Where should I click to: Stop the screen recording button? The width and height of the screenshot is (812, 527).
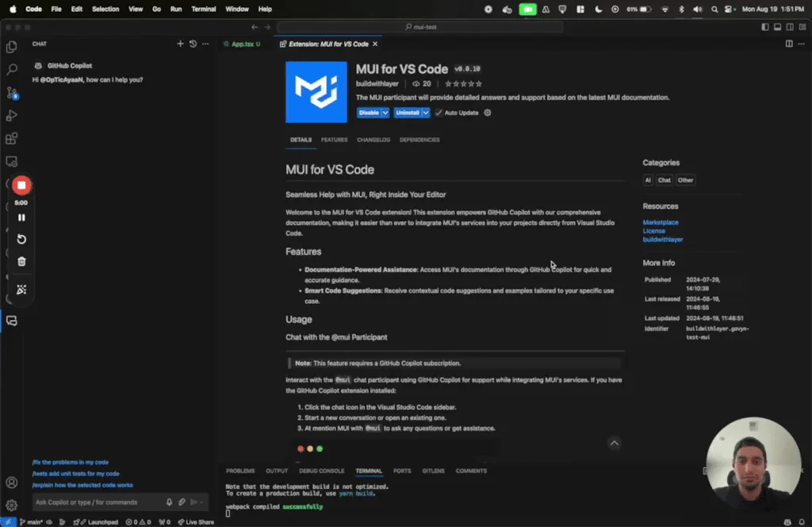[21, 185]
